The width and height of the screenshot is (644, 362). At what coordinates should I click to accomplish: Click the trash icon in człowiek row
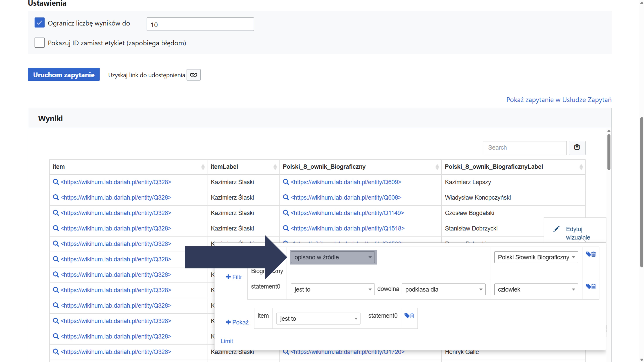(594, 286)
